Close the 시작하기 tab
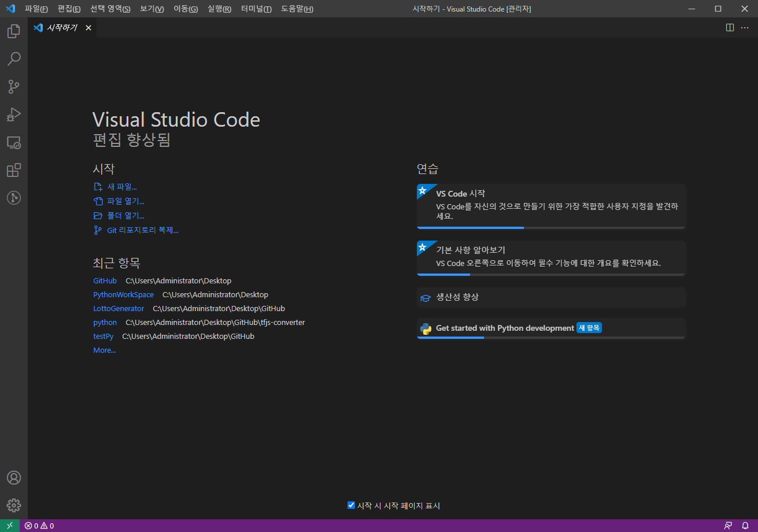The width and height of the screenshot is (758, 532). click(88, 28)
